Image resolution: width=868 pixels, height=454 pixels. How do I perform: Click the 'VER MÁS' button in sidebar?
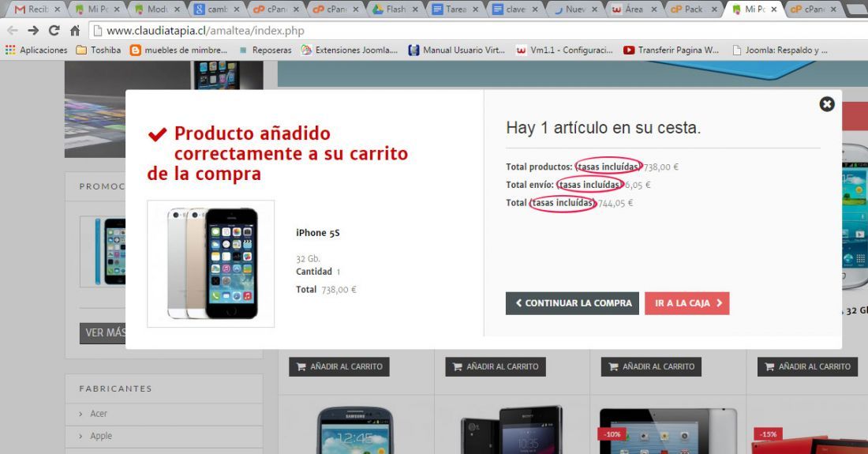coord(103,332)
